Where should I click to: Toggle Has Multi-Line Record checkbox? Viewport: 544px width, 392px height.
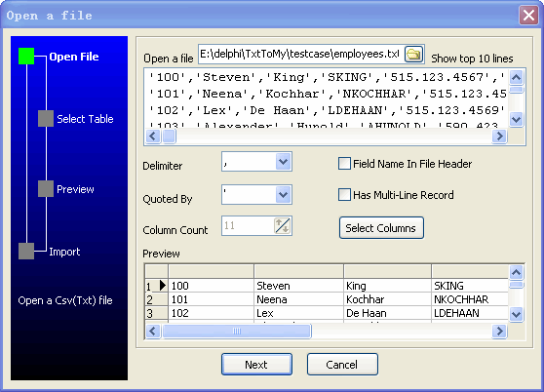344,195
